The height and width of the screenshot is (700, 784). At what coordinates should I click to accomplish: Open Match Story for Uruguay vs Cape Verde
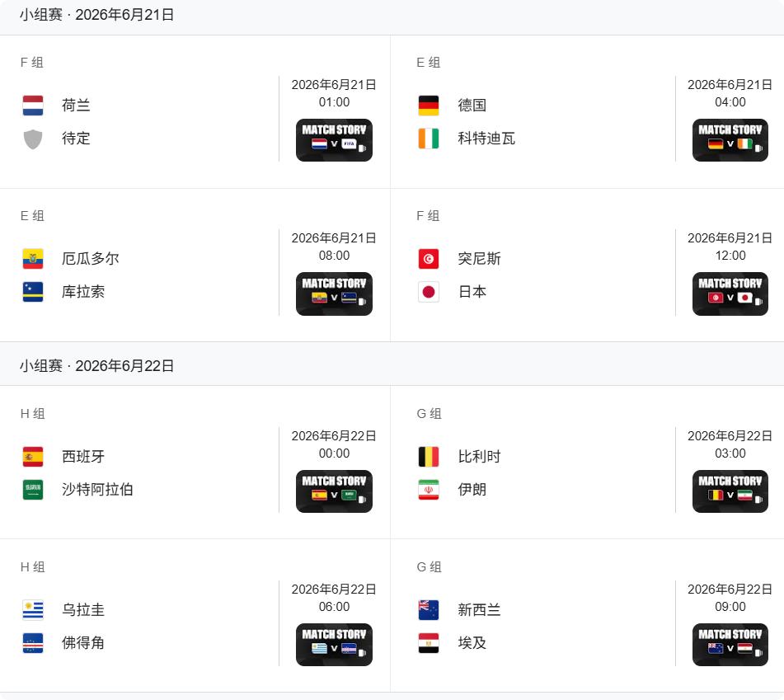334,645
